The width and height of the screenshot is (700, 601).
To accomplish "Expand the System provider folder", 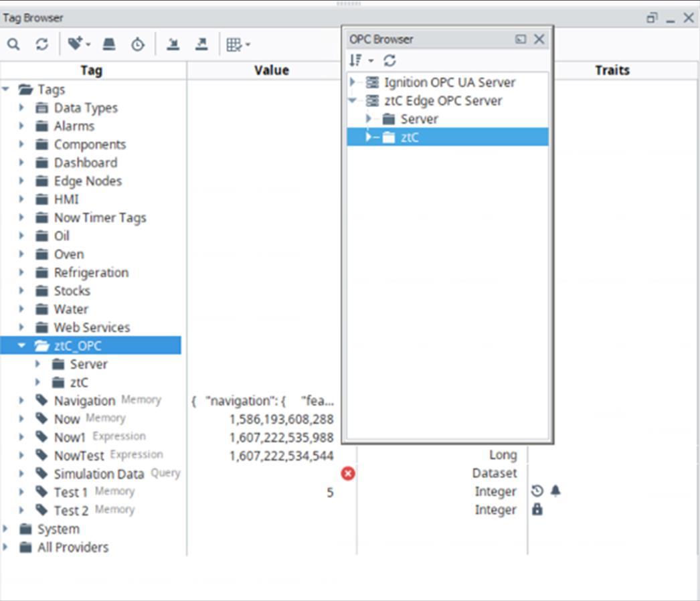I will (x=5, y=529).
